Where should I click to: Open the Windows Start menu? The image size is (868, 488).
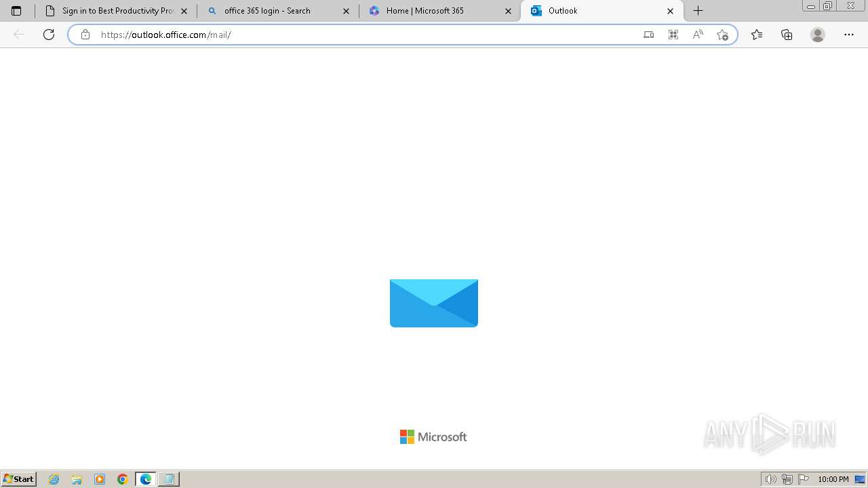(19, 479)
